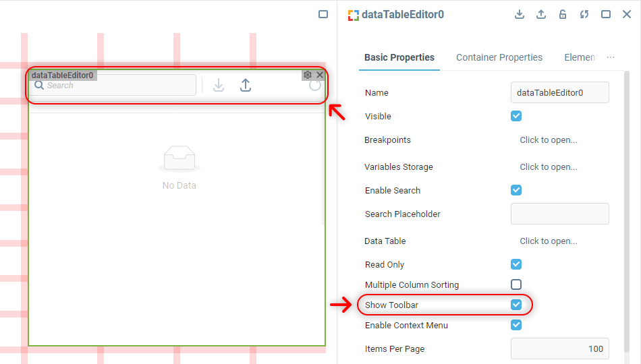Image resolution: width=641 pixels, height=364 pixels.
Task: Enable Multiple Column Sorting checkbox
Action: point(516,284)
